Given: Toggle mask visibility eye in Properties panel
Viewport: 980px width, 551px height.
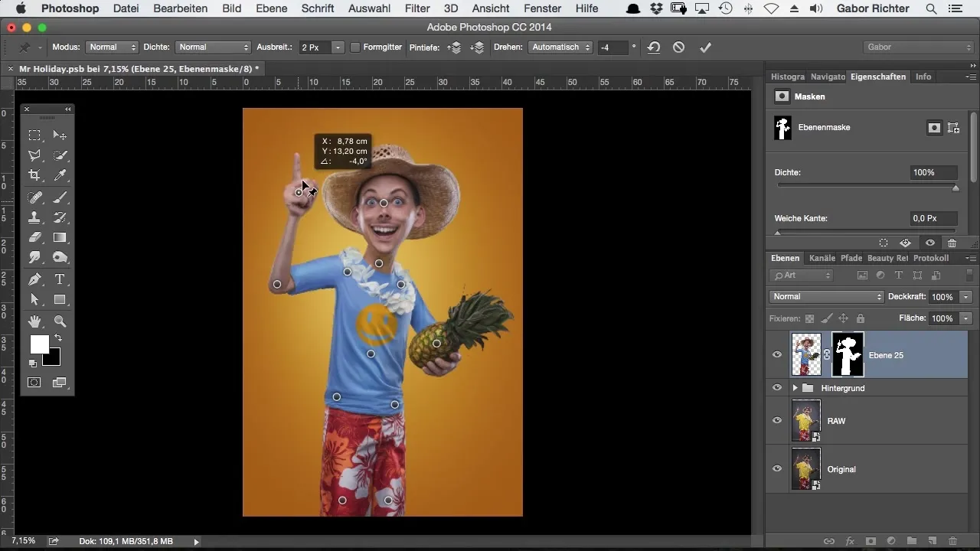Looking at the screenshot, I should 929,243.
